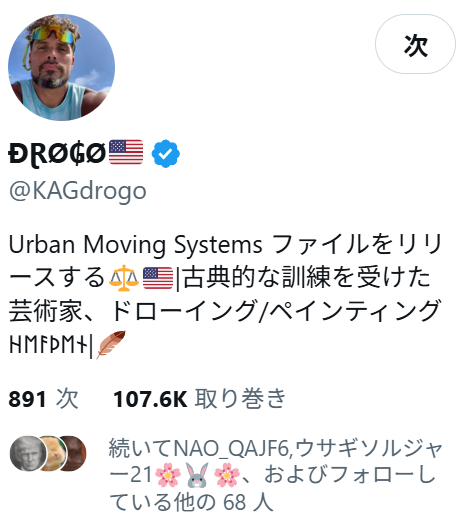Click the 次 follow button
The image size is (460, 524).
pyautogui.click(x=415, y=44)
